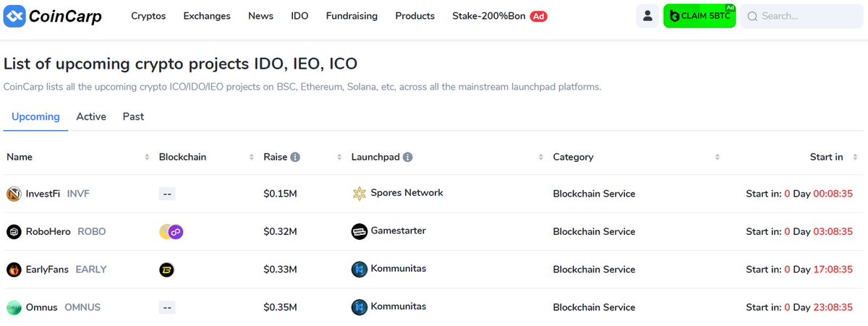This screenshot has width=868, height=326.
Task: Click RoboHero's blockchain icons
Action: [x=171, y=232]
